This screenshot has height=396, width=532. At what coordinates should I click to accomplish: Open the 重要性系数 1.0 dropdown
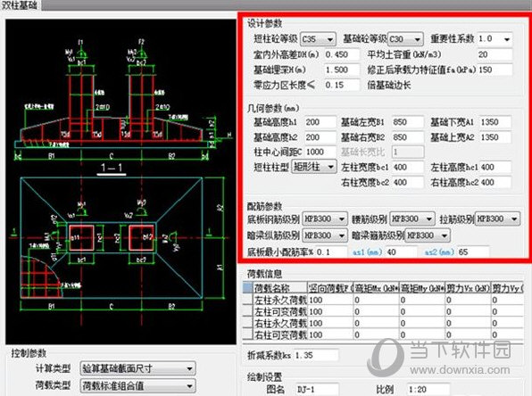point(495,39)
